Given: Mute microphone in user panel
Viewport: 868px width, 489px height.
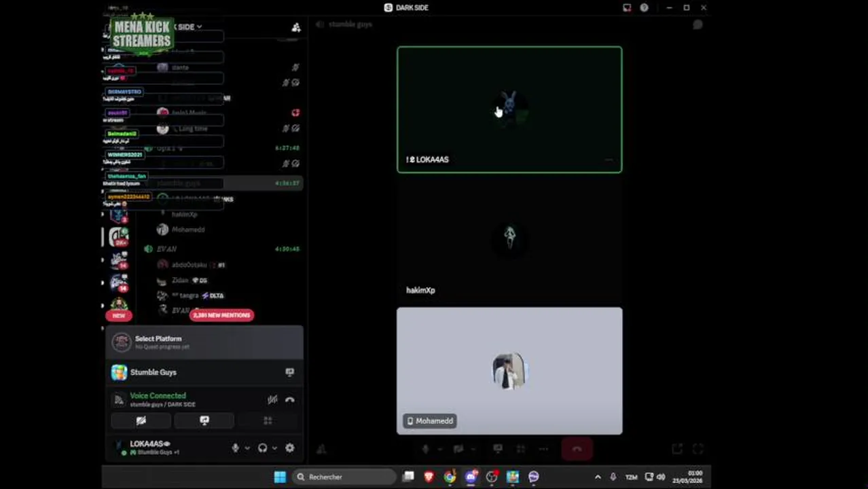Looking at the screenshot, I should pos(235,448).
